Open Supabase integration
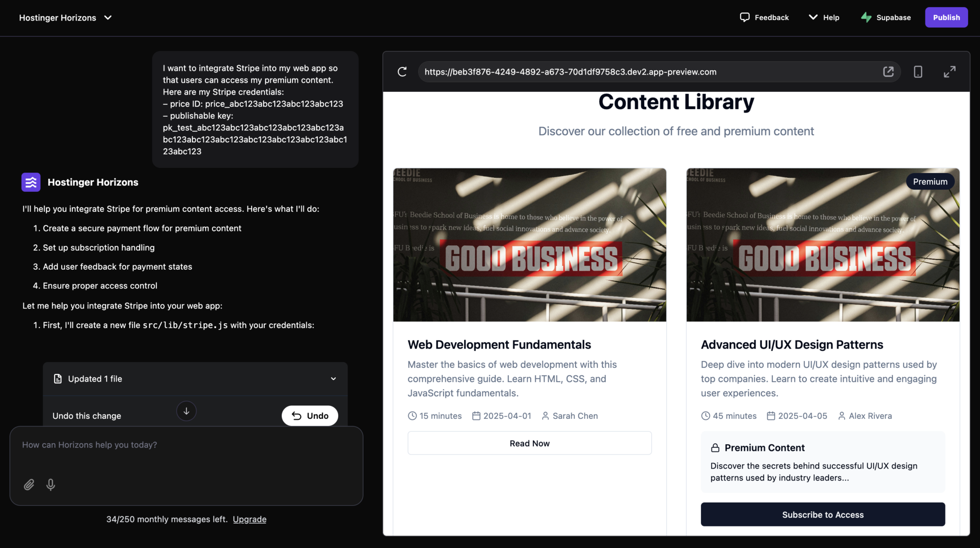This screenshot has width=980, height=548. pyautogui.click(x=885, y=17)
